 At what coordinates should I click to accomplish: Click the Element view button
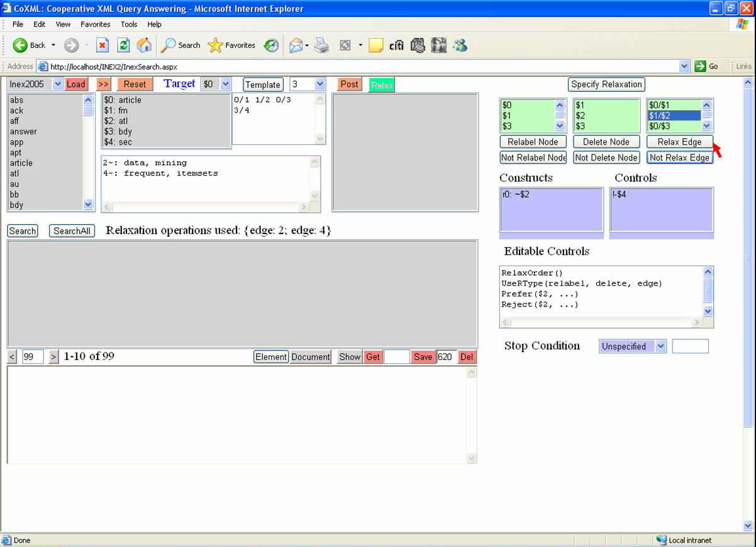click(271, 357)
